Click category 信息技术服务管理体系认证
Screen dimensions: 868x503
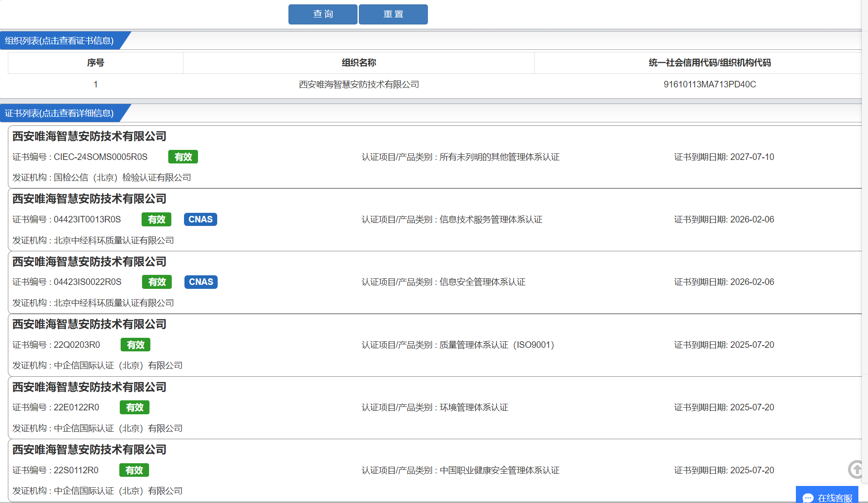[x=491, y=219]
